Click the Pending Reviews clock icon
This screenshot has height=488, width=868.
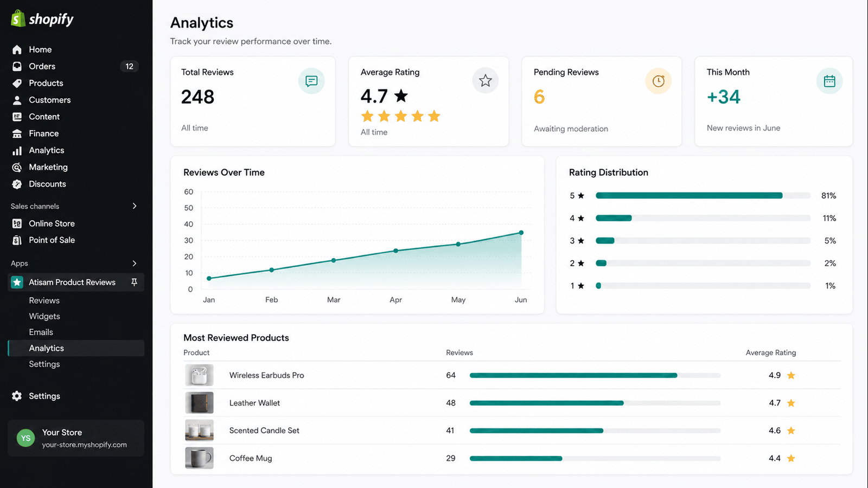pyautogui.click(x=659, y=81)
